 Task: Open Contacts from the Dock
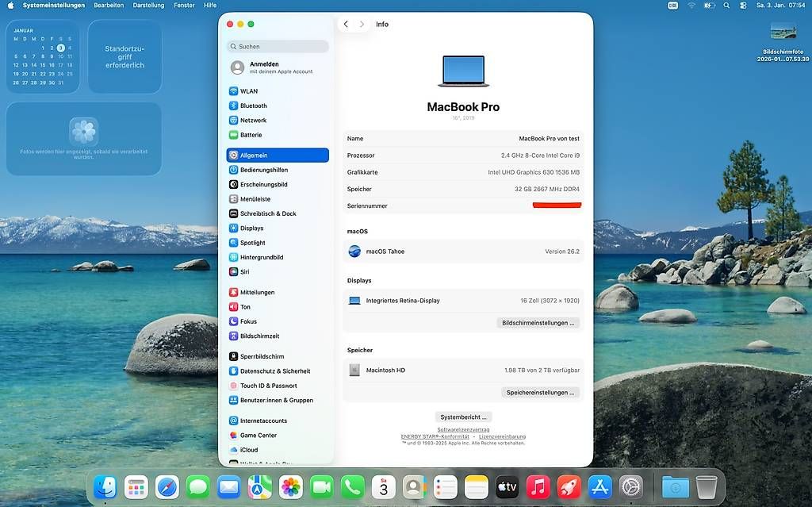414,487
